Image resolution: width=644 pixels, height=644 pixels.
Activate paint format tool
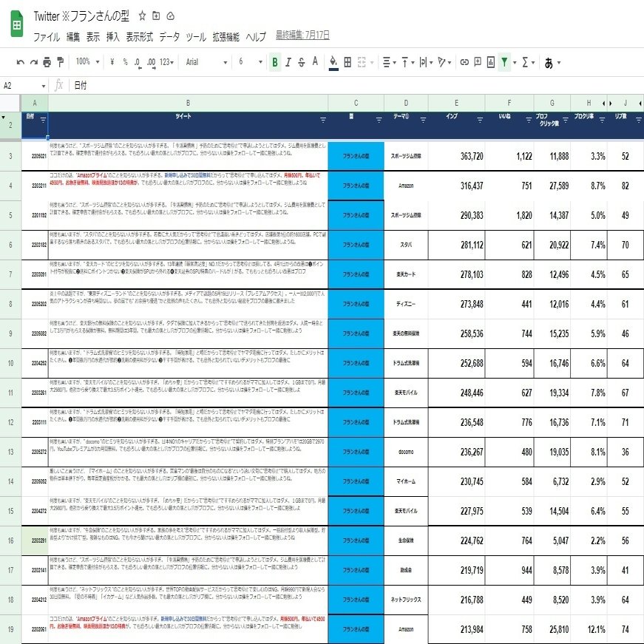[60, 62]
